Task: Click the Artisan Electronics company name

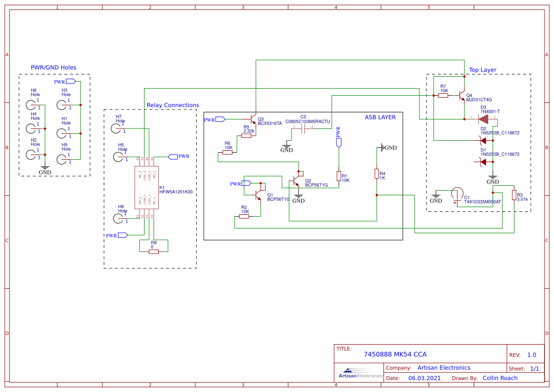Action: [x=444, y=367]
